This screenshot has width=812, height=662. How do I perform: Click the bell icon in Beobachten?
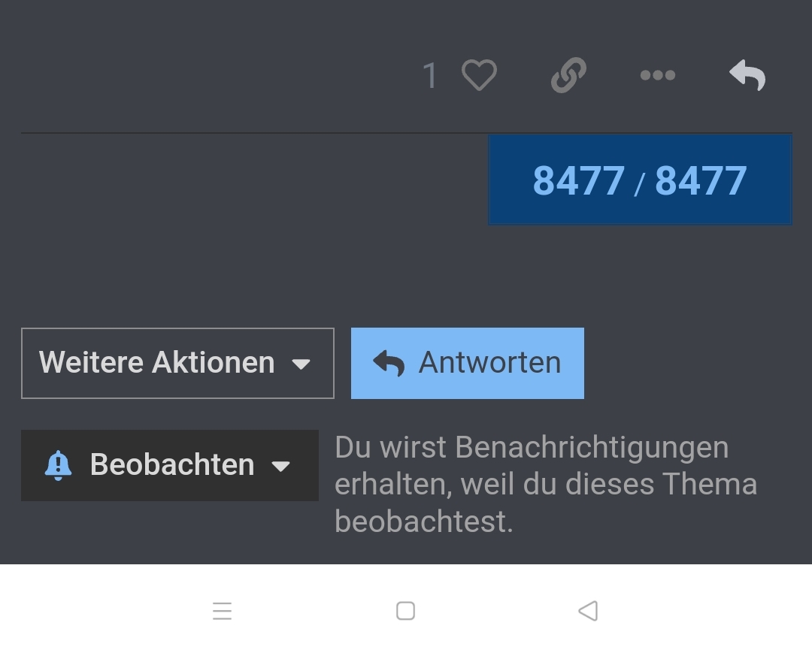58,465
